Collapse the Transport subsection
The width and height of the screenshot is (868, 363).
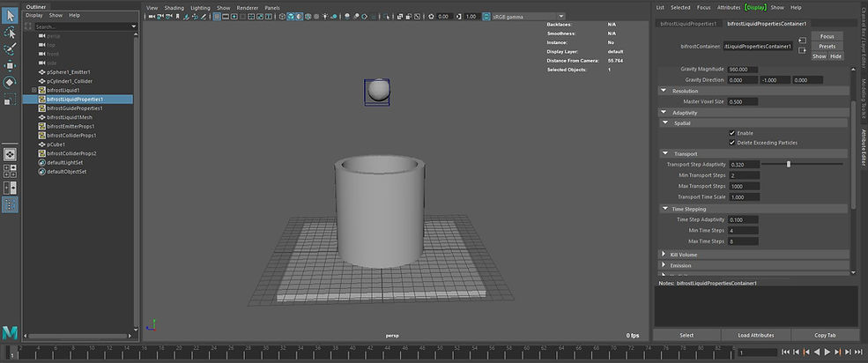point(664,154)
